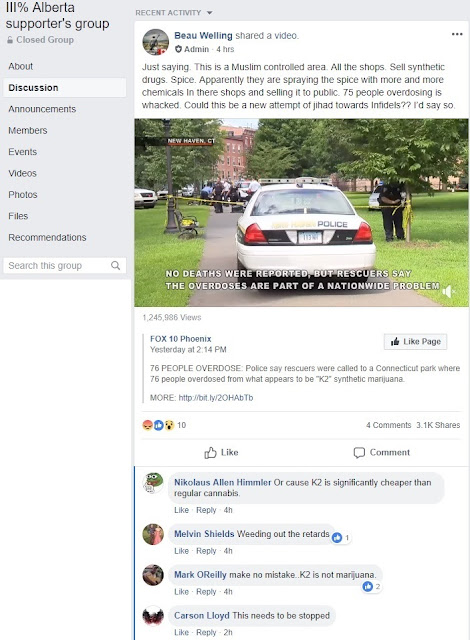Click the like count badge on Mark OReilly's comment

point(372,587)
